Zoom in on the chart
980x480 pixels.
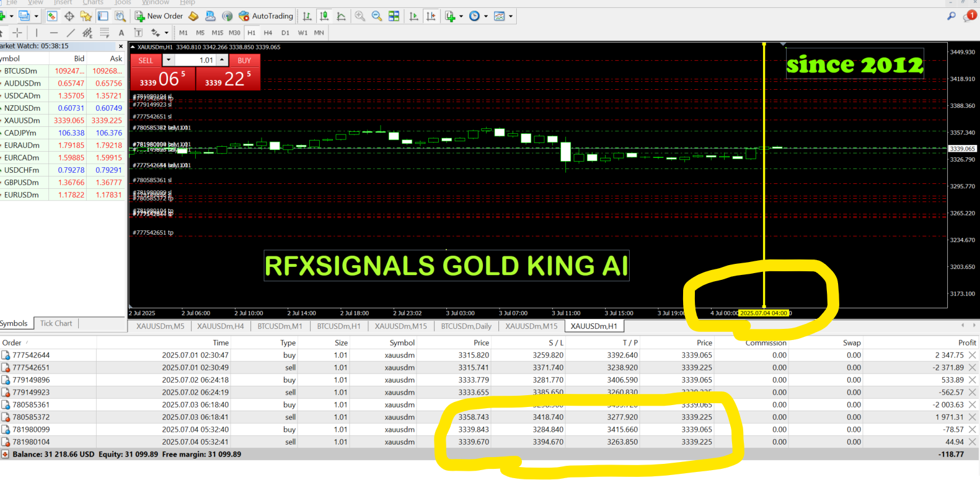pos(360,16)
